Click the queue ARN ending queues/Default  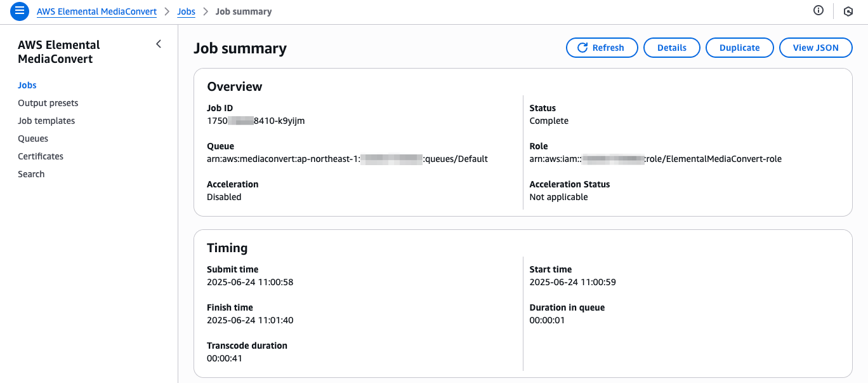347,159
